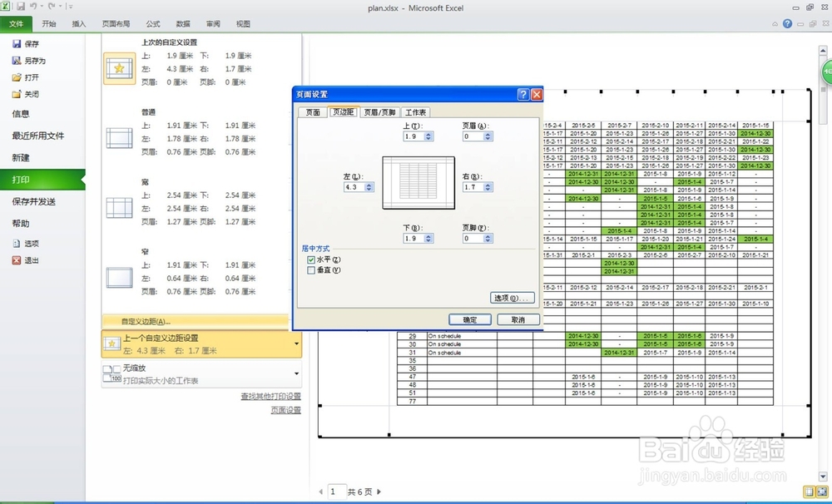Click 关闭 in the File sidebar

point(26,95)
